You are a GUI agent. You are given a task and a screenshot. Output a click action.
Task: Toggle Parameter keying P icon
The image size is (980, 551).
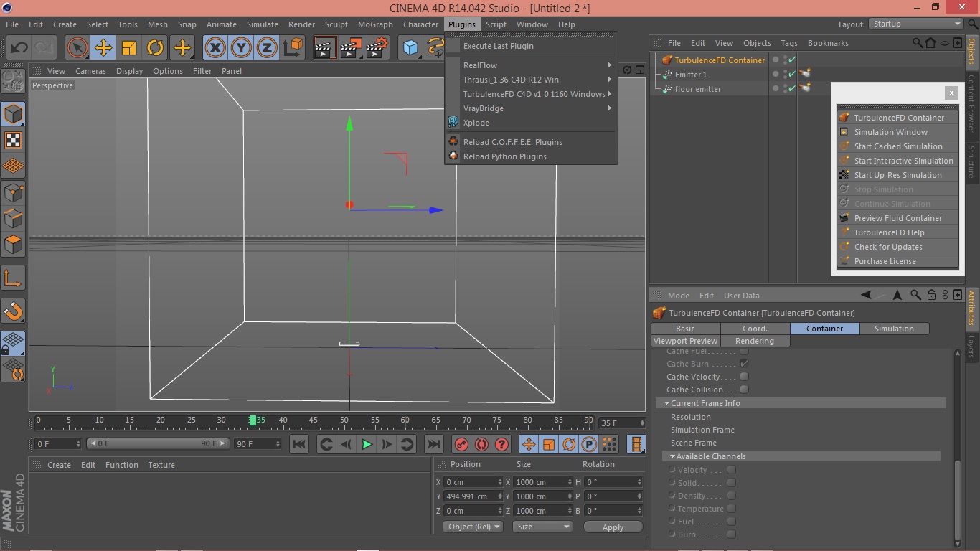589,444
